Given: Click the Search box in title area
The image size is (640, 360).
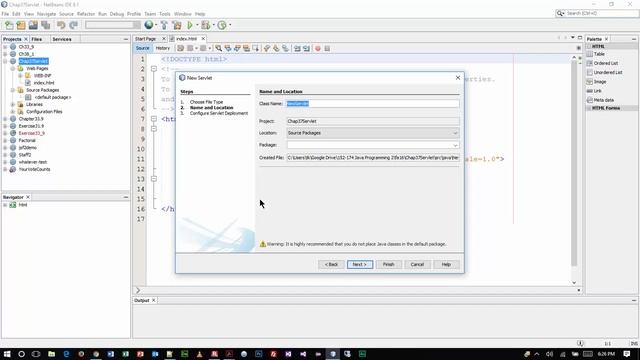Looking at the screenshot, I should click(597, 13).
